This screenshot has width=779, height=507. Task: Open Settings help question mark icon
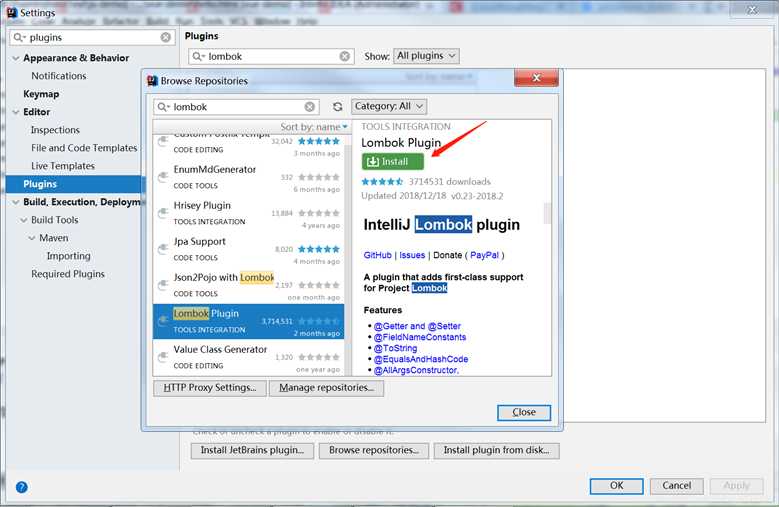21,487
